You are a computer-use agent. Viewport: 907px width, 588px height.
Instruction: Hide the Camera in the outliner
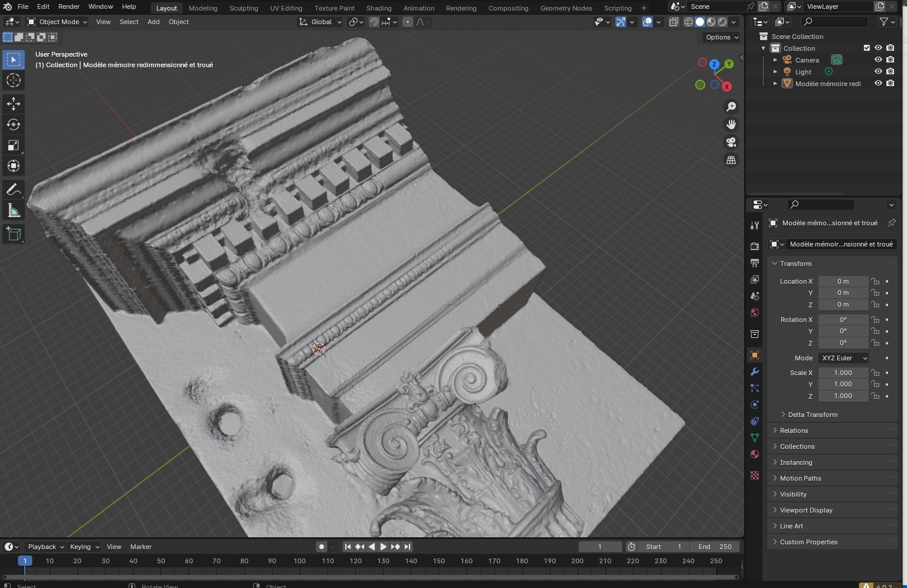point(878,60)
